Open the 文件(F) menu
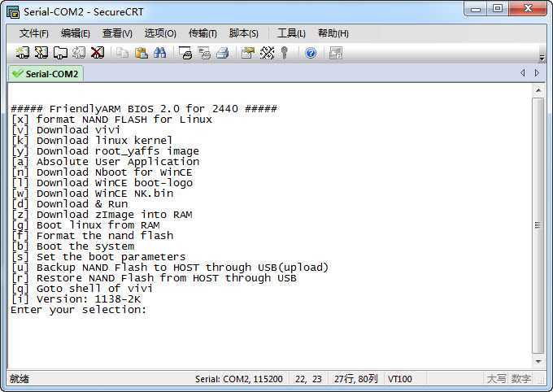This screenshot has height=392, width=553. [x=33, y=33]
